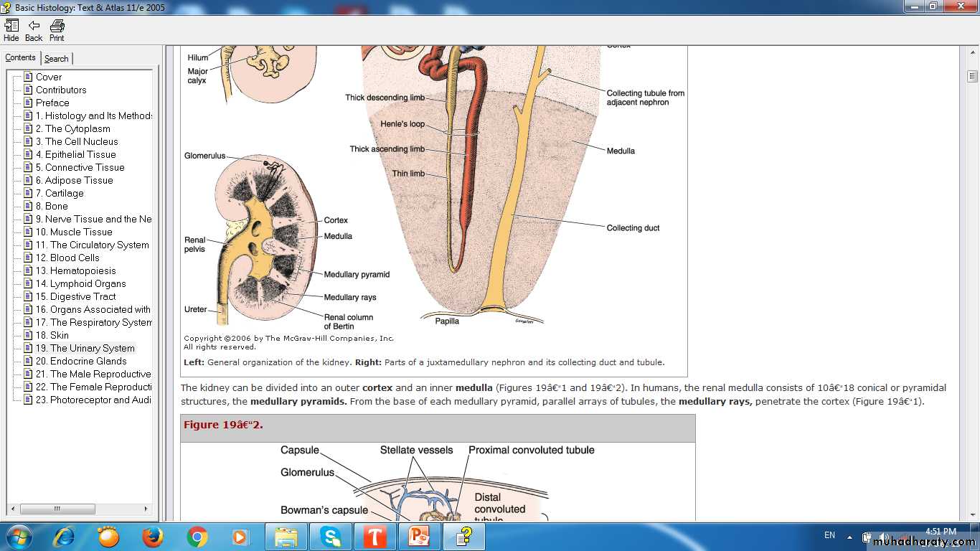Switch to the Search tab
This screenshot has height=551, width=980.
coord(57,59)
